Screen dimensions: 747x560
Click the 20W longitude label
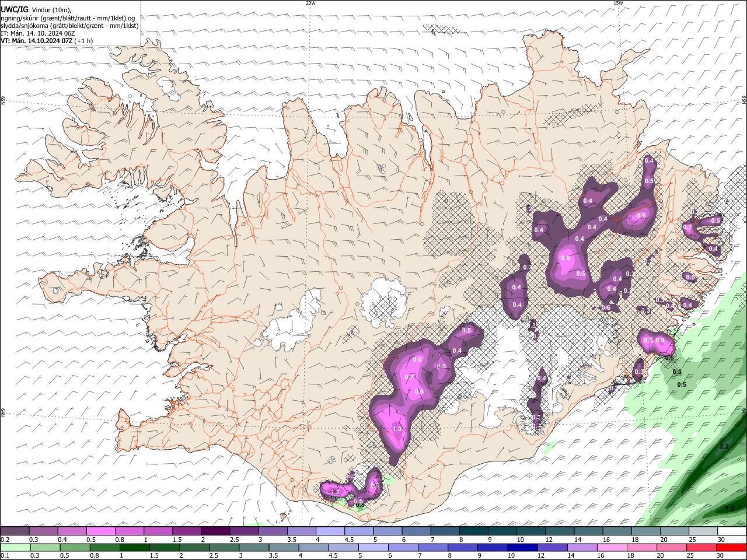(310, 3)
